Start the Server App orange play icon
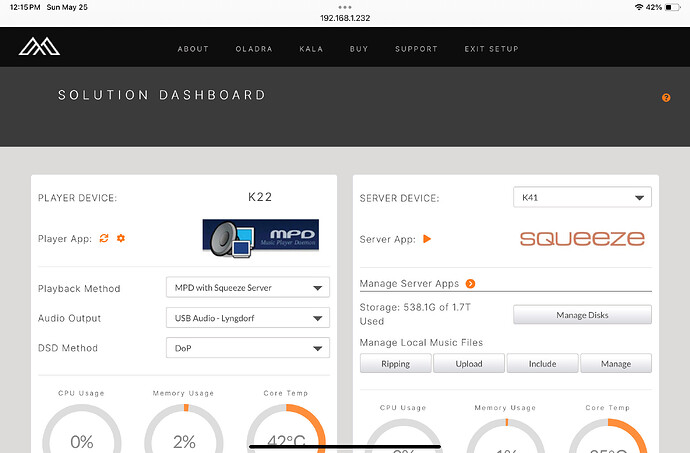This screenshot has width=690, height=453. coord(427,239)
